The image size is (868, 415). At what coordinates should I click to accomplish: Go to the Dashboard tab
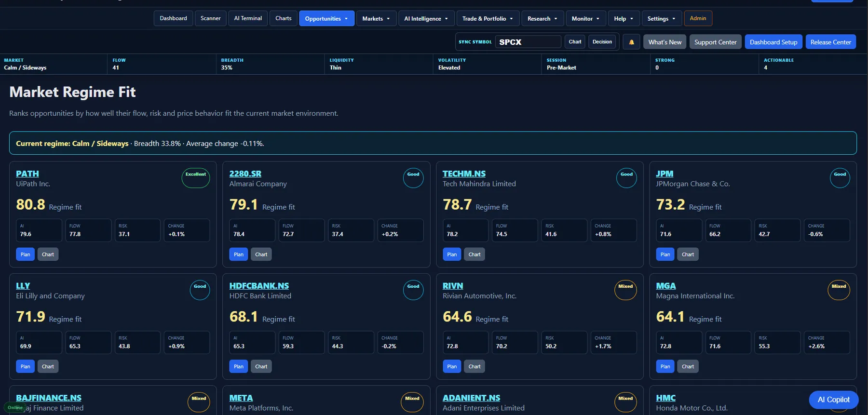(174, 18)
